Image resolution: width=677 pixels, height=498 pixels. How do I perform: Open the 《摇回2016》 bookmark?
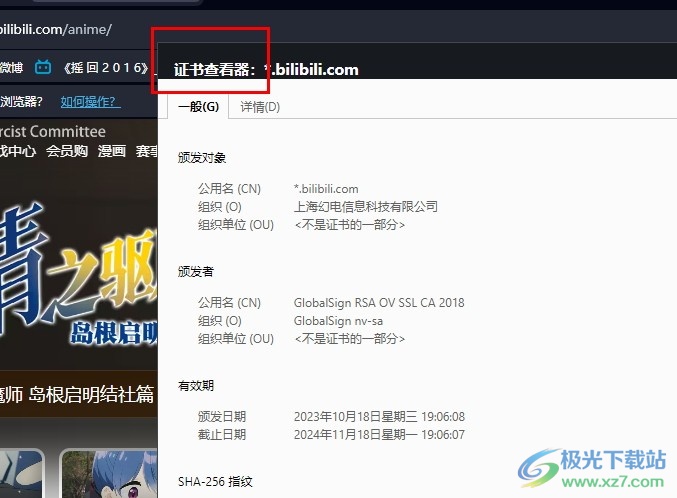106,67
